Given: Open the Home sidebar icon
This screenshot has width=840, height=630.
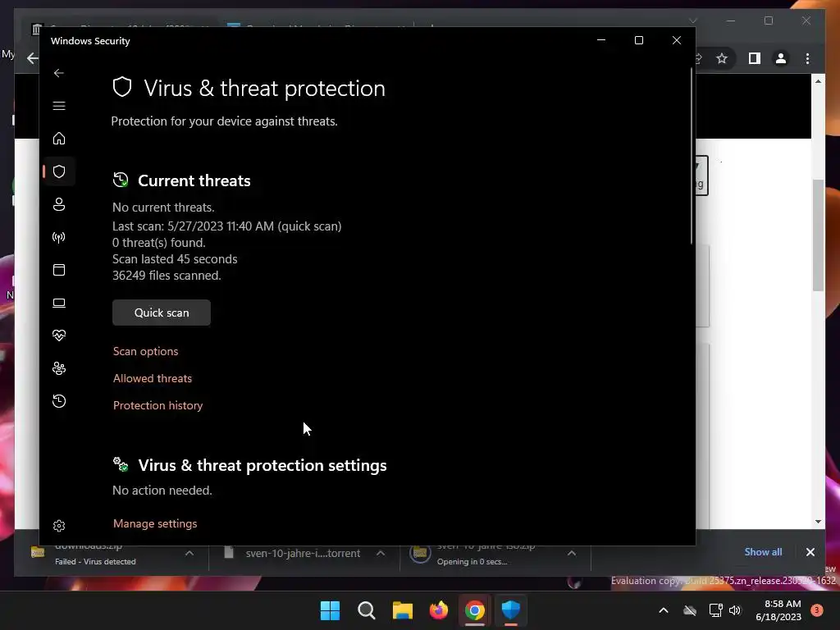Looking at the screenshot, I should pos(59,139).
